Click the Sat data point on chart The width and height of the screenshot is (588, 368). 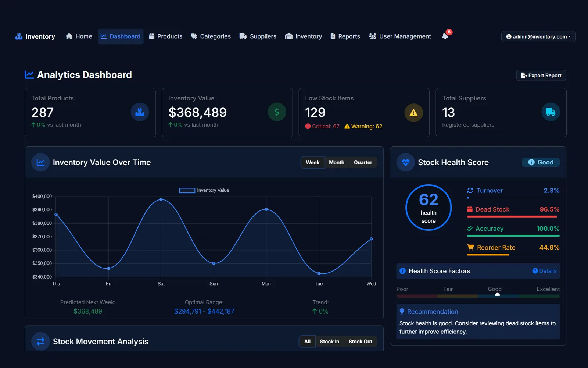(161, 199)
